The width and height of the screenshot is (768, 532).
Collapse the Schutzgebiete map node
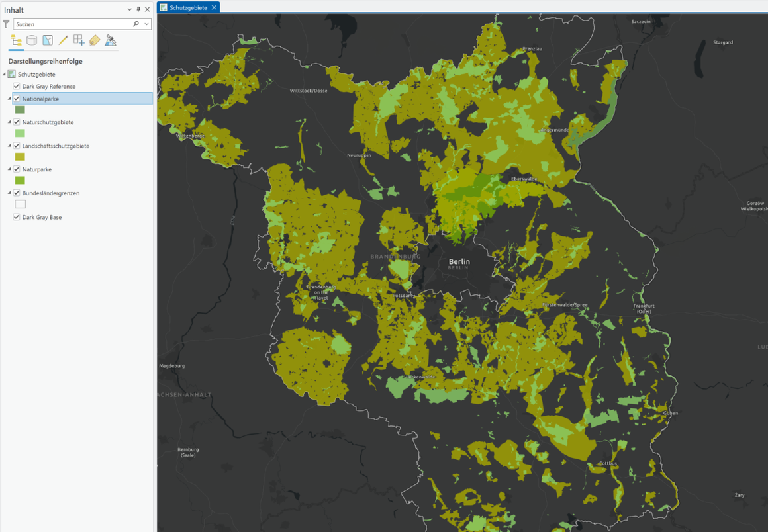point(5,74)
